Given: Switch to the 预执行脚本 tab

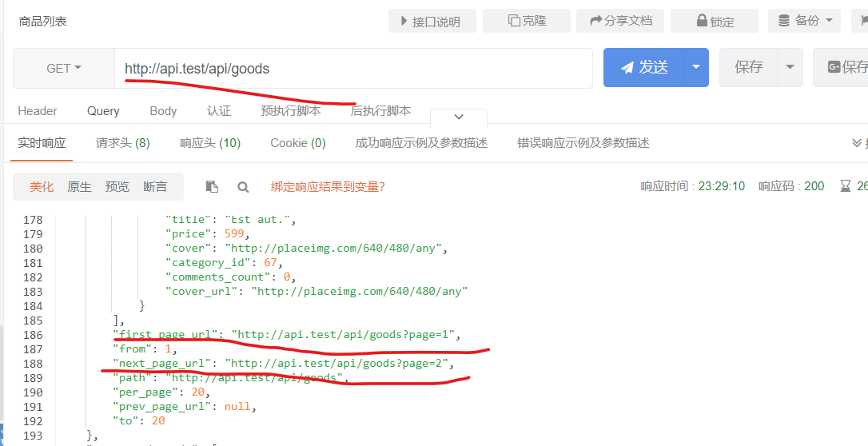Looking at the screenshot, I should tap(291, 111).
